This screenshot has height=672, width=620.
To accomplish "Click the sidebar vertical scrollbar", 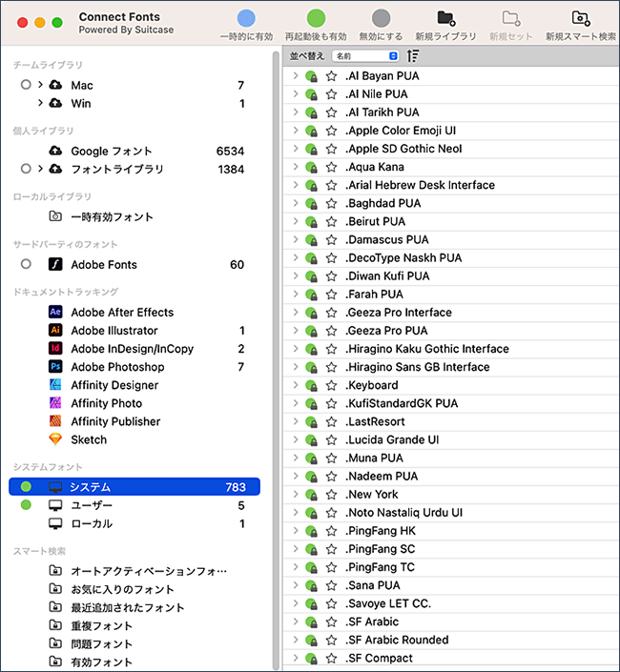I will (276, 359).
